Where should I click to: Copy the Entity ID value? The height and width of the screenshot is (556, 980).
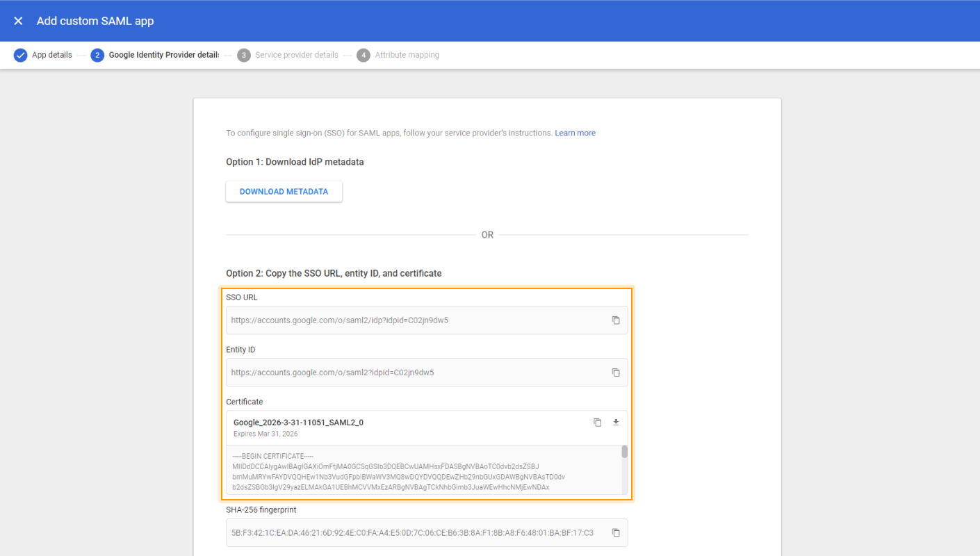pos(616,373)
